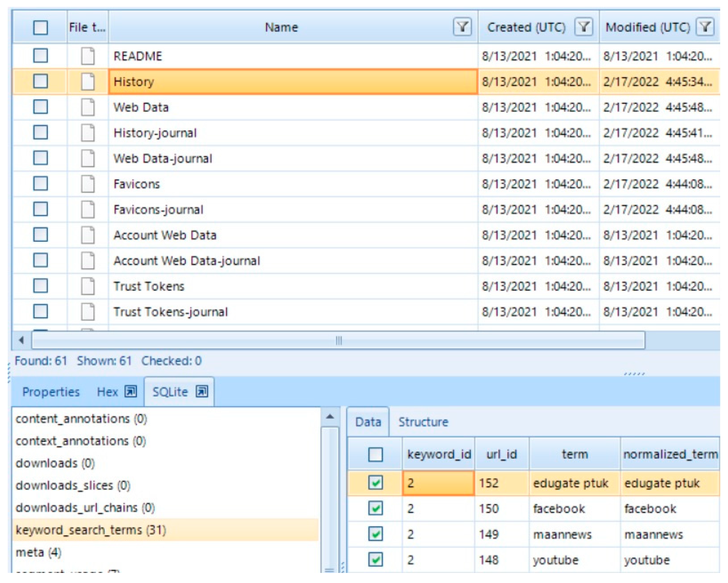Viewport: 728px width, 583px height.
Task: Select the Web Data file row
Action: click(x=141, y=107)
